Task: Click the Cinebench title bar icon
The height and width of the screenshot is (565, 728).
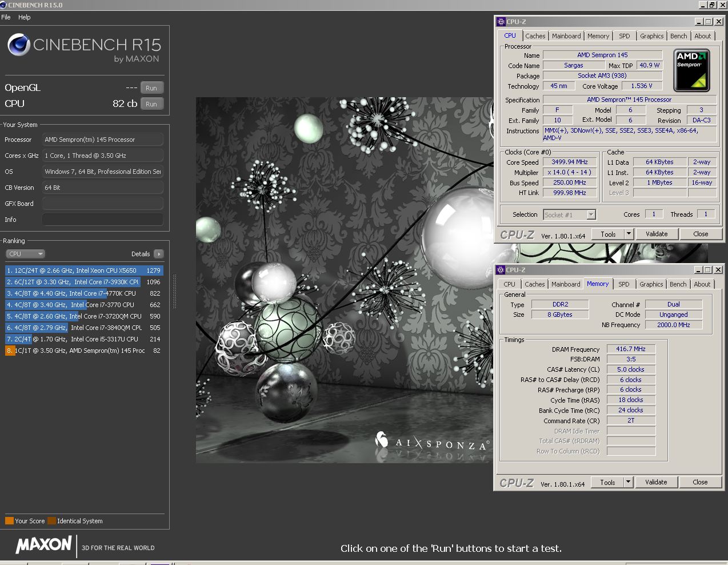Action: tap(4, 5)
